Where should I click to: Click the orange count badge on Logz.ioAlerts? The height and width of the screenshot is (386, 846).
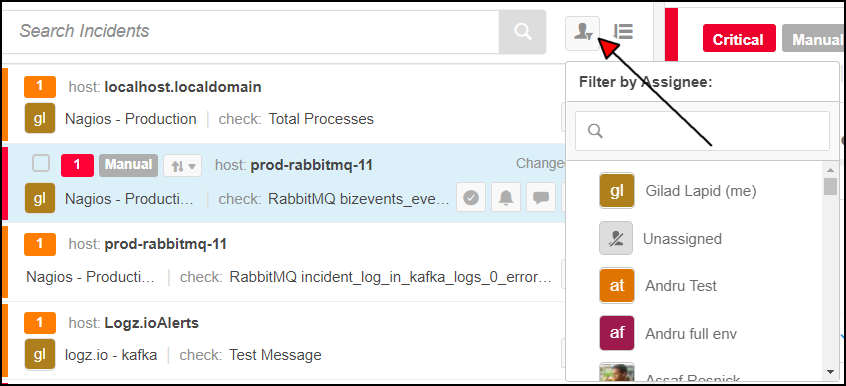pos(40,323)
